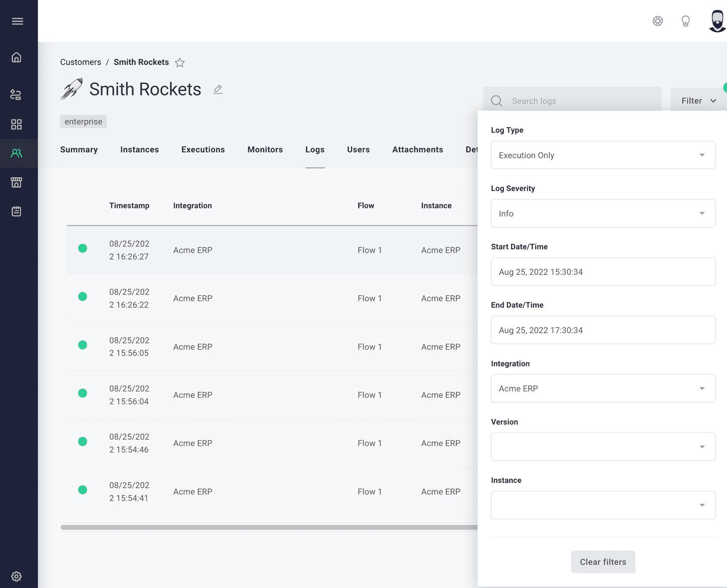Click the Start Date/Time field
Image resolution: width=727 pixels, height=588 pixels.
point(603,272)
